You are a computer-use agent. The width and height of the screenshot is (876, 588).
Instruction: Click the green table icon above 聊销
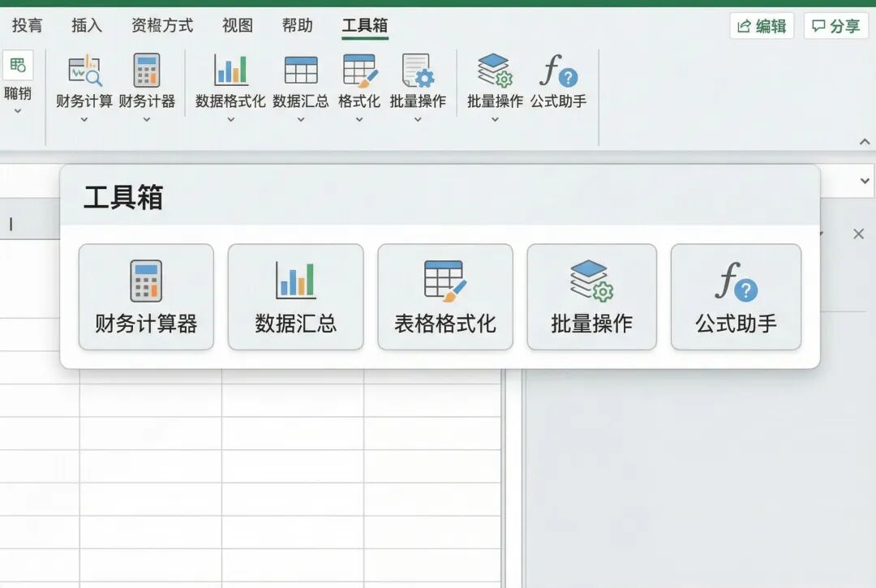pos(18,65)
